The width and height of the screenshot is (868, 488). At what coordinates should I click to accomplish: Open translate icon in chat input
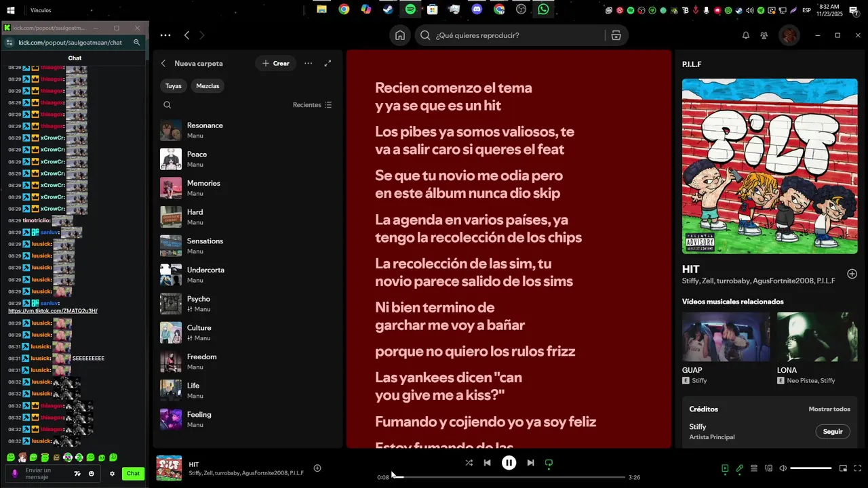pyautogui.click(x=77, y=474)
